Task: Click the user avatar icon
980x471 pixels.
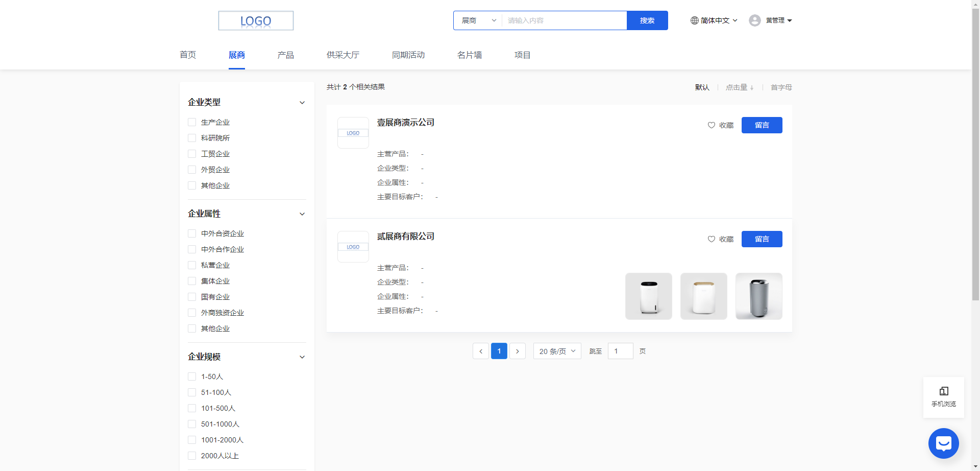Action: [755, 20]
